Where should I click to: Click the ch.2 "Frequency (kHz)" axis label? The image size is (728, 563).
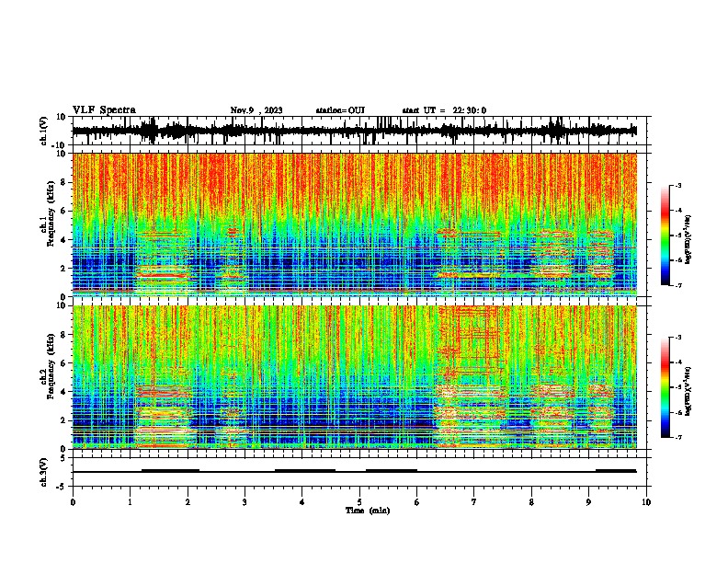51,366
